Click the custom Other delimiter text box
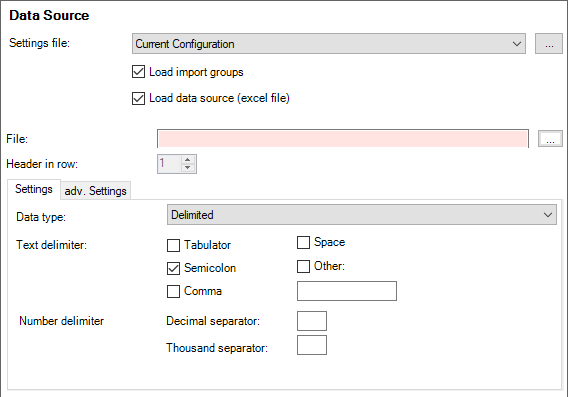 point(347,291)
